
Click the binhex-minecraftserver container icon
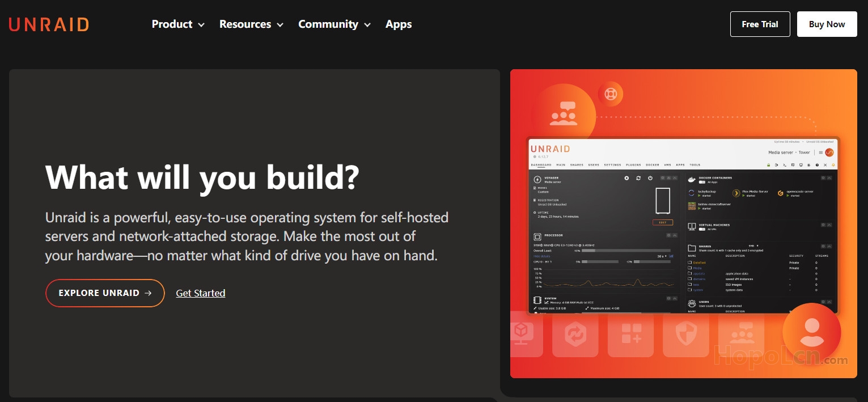692,206
